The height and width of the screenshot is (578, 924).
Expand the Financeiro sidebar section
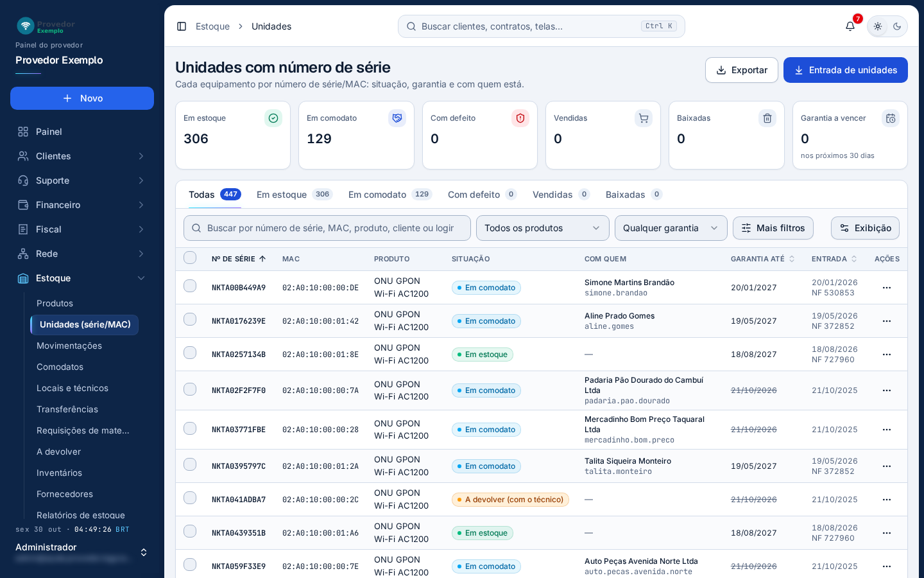point(82,205)
